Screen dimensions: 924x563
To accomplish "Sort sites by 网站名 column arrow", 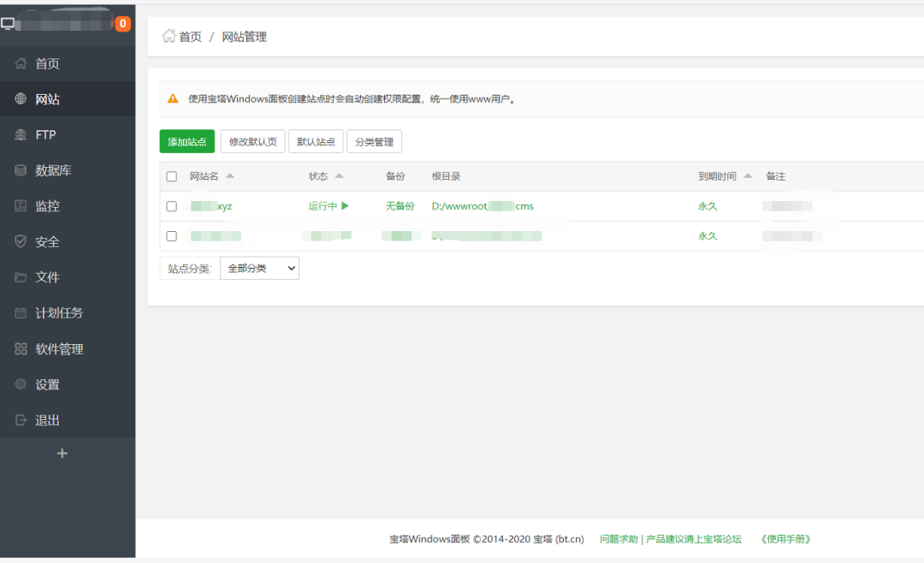I will tap(228, 175).
